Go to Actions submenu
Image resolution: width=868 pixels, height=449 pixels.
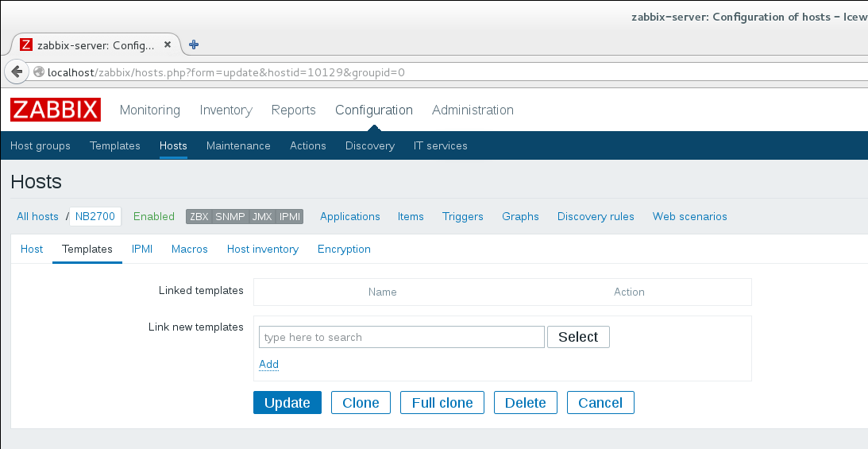(308, 145)
